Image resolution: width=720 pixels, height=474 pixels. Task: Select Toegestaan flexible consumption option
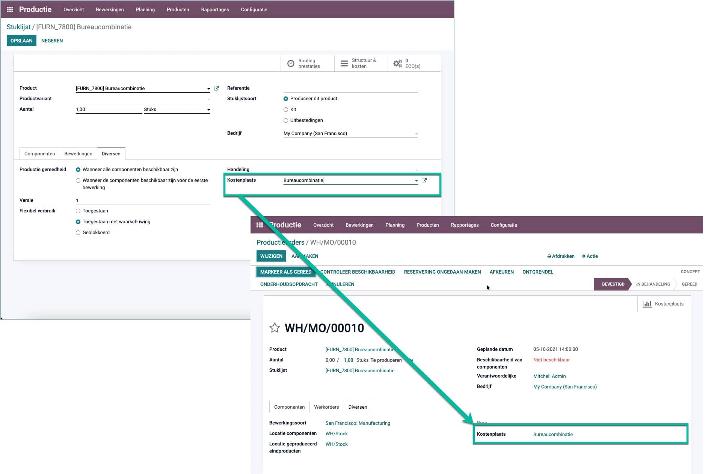click(78, 211)
